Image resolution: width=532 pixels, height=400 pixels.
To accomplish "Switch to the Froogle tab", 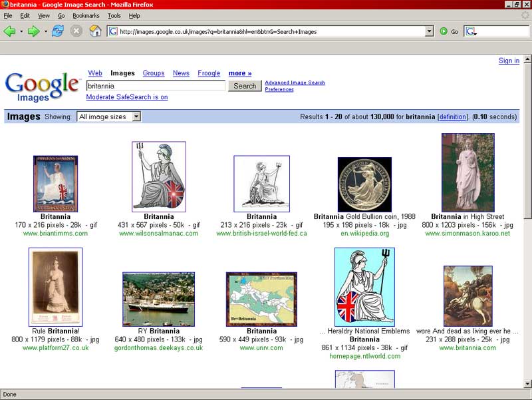I will click(209, 73).
